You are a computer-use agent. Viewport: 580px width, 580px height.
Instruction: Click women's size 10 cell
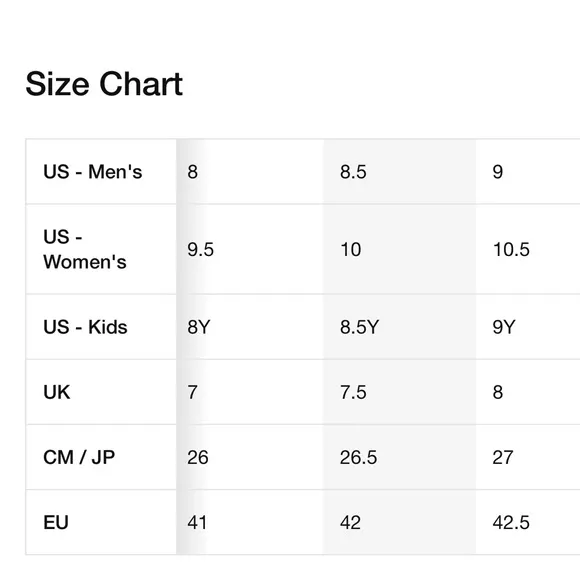tap(400, 249)
